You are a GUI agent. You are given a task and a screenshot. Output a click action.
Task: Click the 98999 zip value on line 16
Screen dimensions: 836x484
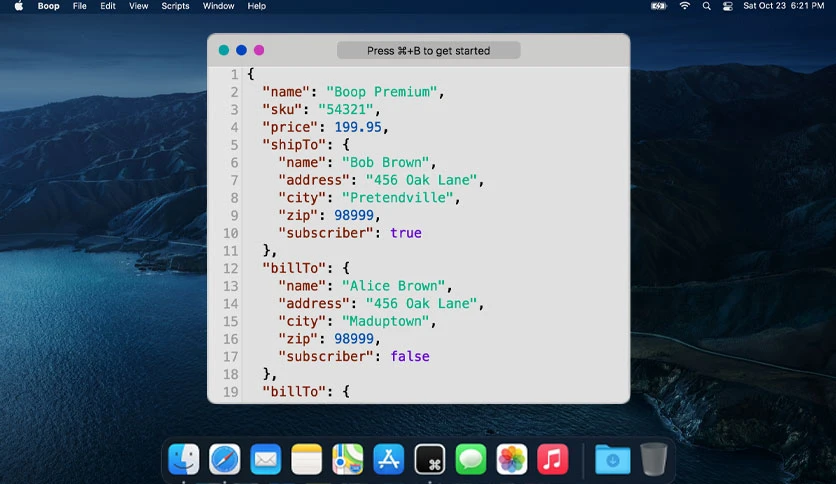354,338
